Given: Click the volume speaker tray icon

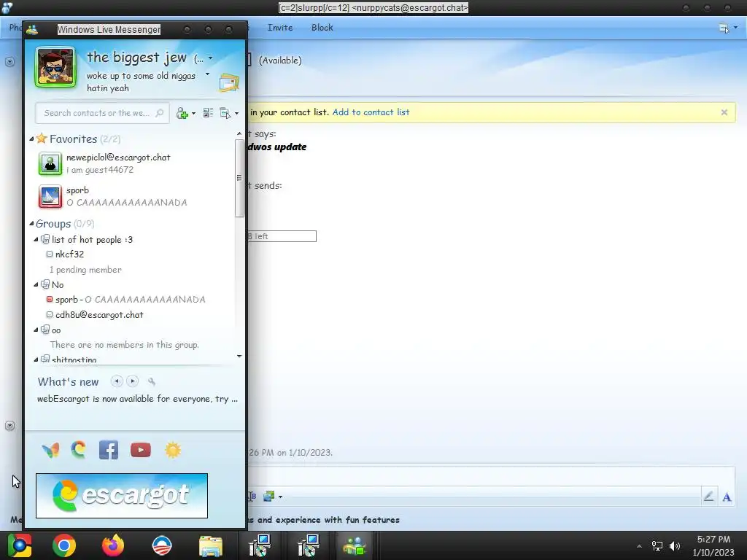Looking at the screenshot, I should click(675, 545).
